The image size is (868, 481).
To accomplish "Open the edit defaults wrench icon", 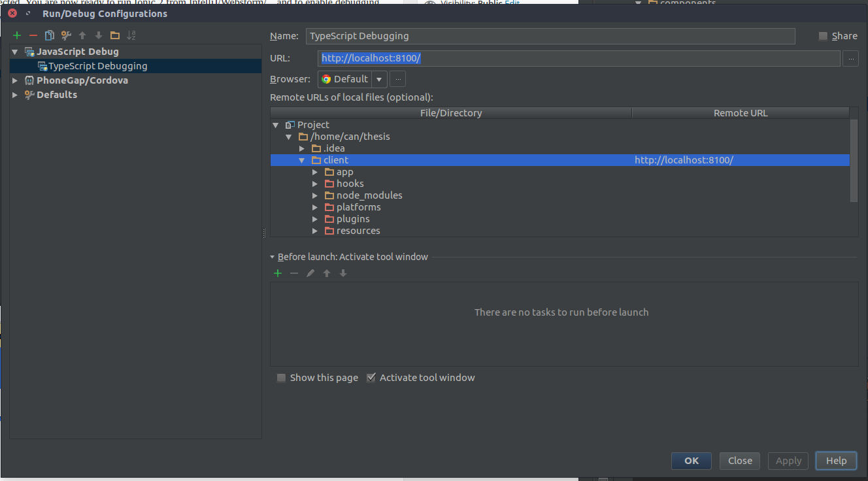I will click(66, 35).
